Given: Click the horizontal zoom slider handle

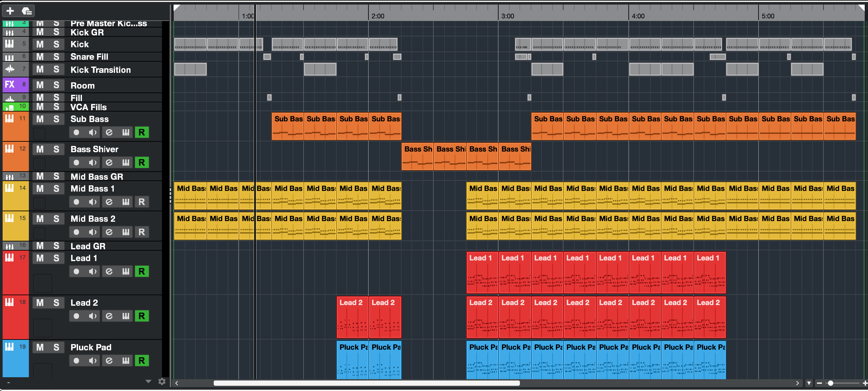Looking at the screenshot, I should (x=830, y=383).
